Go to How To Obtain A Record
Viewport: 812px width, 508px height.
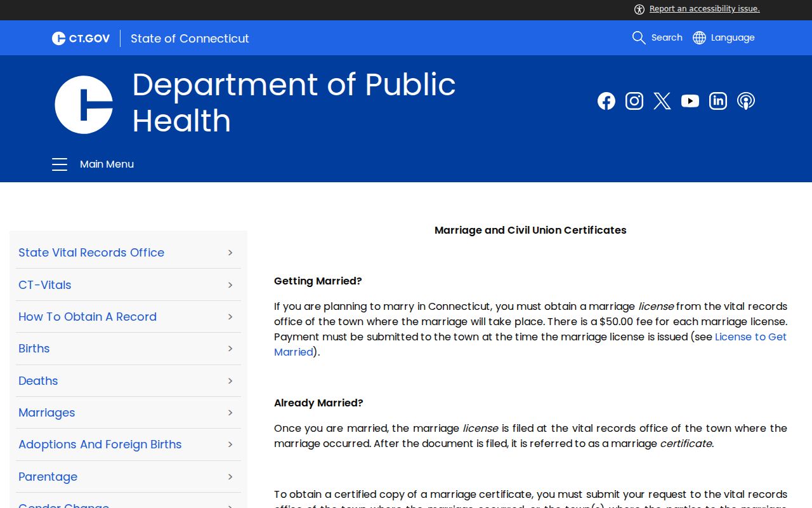tap(88, 317)
